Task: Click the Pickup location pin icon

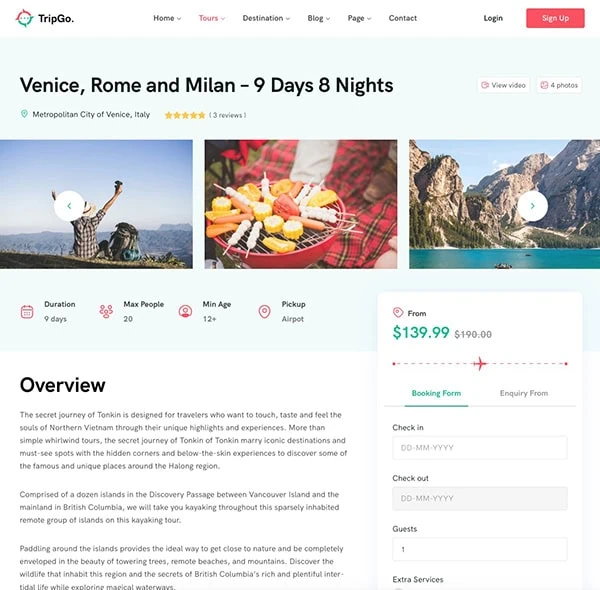Action: 264,311
